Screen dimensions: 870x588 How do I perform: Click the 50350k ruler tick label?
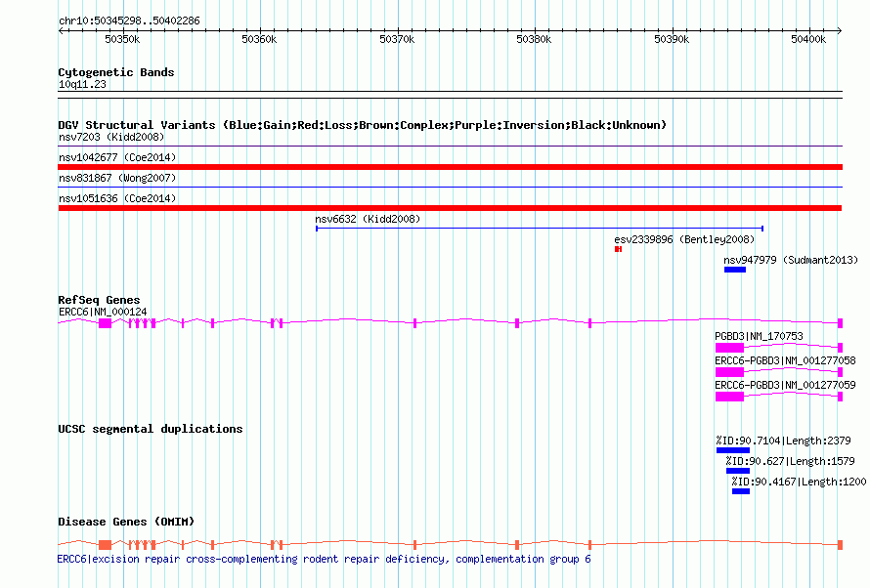[x=122, y=39]
